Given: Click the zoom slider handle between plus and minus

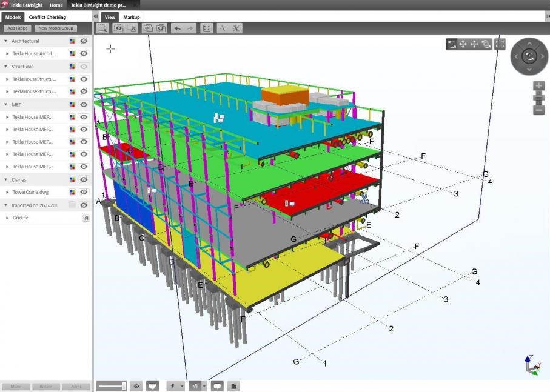Looking at the screenshot, I should [x=538, y=98].
